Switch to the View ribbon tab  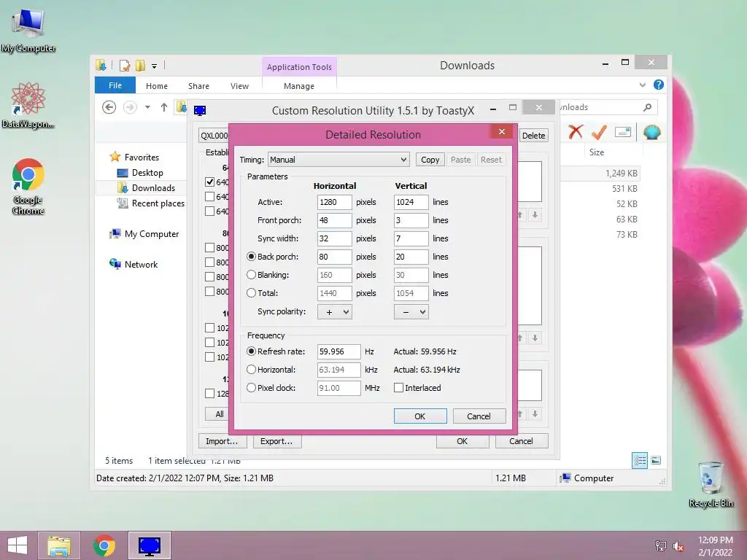[239, 86]
